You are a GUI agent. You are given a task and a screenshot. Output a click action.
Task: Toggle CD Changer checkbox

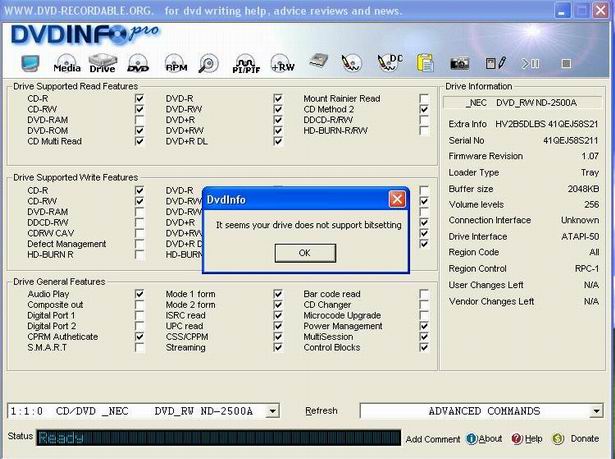pos(424,304)
